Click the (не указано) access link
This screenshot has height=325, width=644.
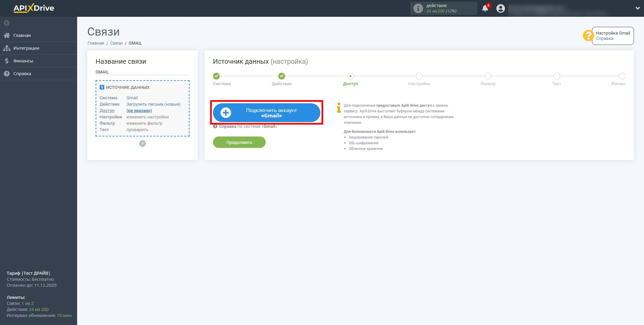tap(139, 111)
